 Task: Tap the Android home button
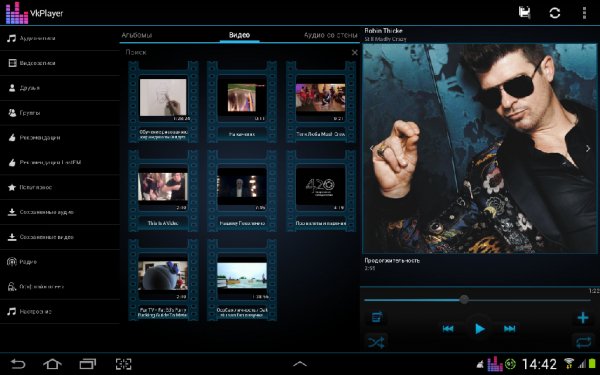pos(52,364)
